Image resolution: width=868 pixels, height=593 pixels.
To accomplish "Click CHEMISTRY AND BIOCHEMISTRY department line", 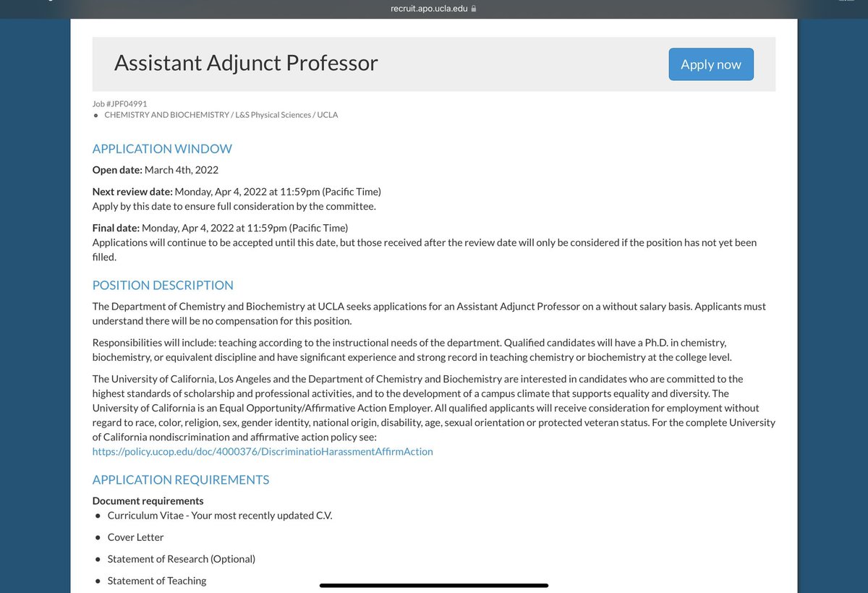I will point(221,115).
